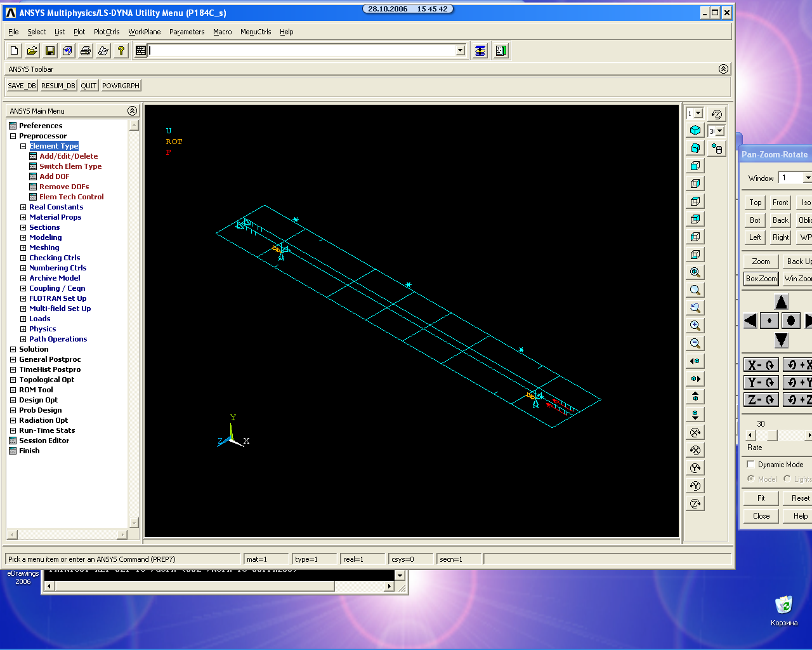Open the PlotCtrls menu

(107, 32)
